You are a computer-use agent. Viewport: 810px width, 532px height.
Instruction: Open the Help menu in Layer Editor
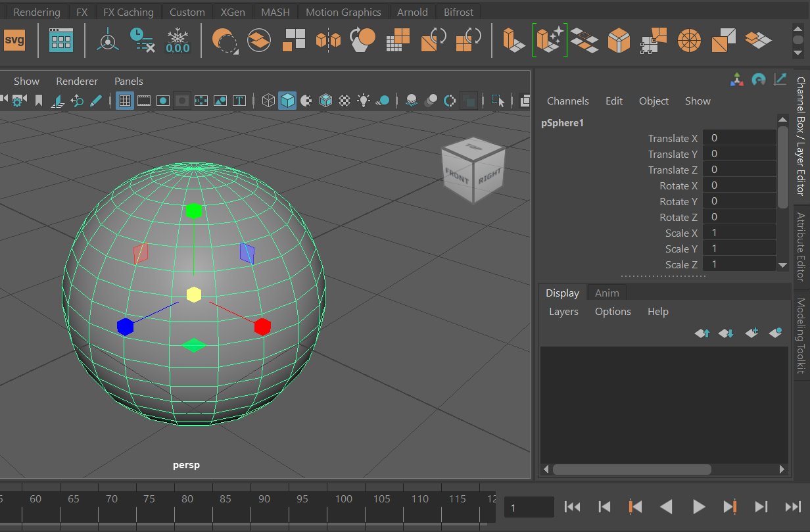pos(658,312)
